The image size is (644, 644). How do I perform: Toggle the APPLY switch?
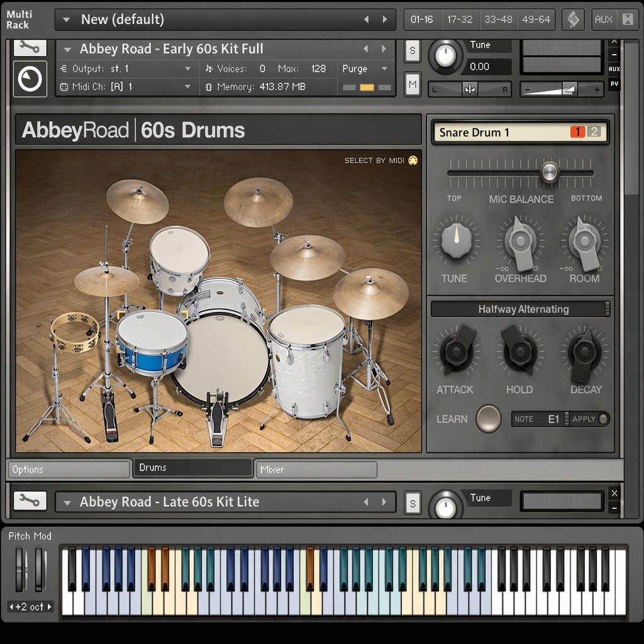click(603, 419)
